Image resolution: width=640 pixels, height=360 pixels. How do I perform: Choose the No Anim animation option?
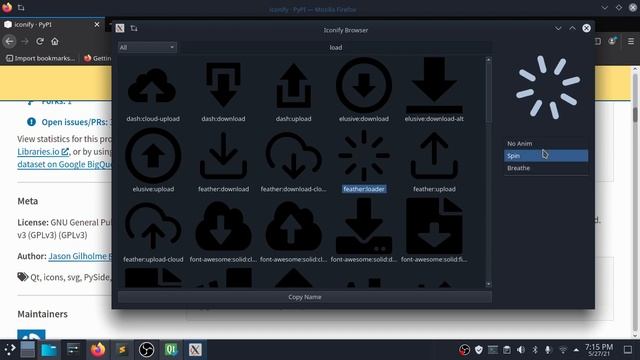546,144
